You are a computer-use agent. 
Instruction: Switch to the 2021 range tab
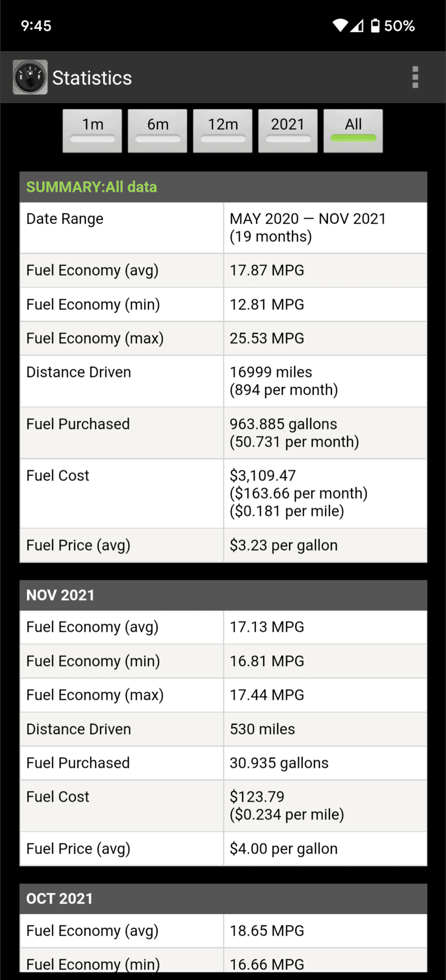[x=288, y=130]
